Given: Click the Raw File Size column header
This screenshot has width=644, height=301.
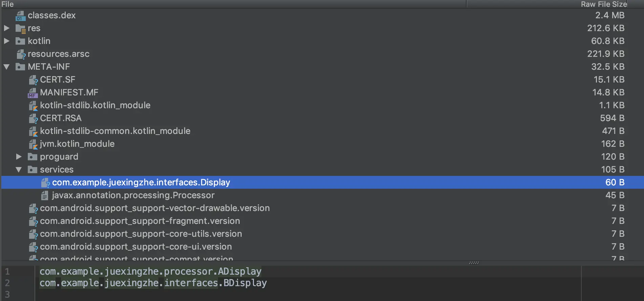Looking at the screenshot, I should [604, 4].
